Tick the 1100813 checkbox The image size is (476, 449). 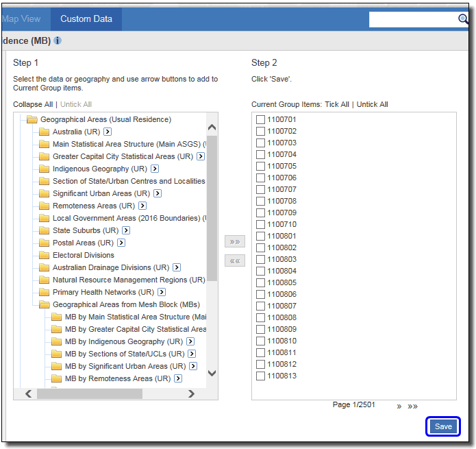tap(260, 376)
